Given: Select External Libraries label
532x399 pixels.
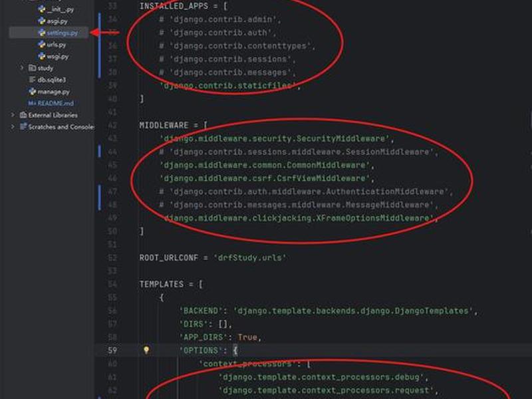Looking at the screenshot, I should pyautogui.click(x=53, y=115).
